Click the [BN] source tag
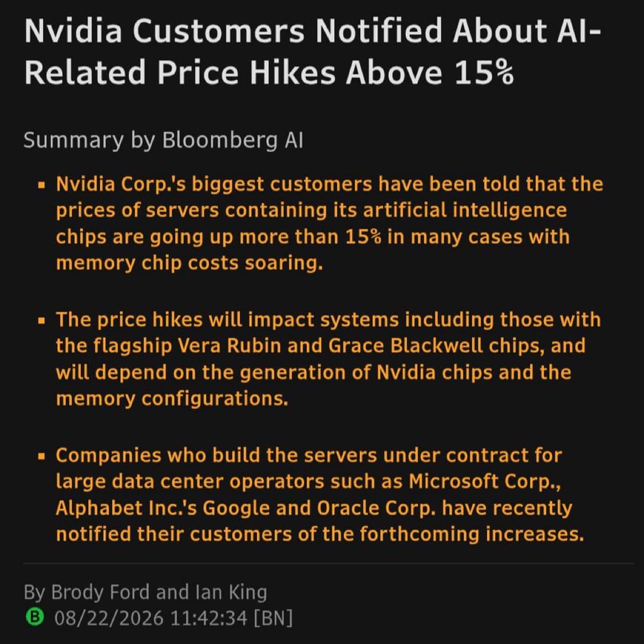 [x=273, y=617]
